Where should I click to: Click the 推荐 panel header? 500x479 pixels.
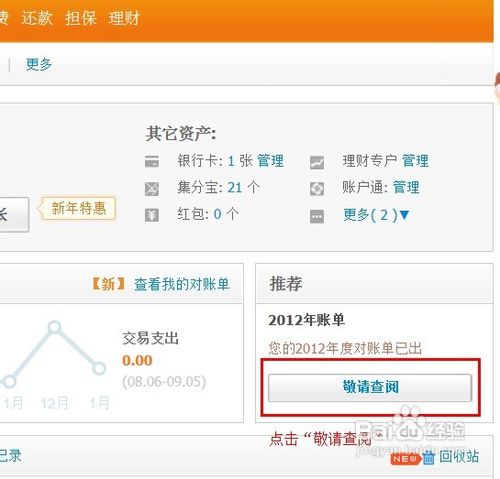pyautogui.click(x=374, y=283)
